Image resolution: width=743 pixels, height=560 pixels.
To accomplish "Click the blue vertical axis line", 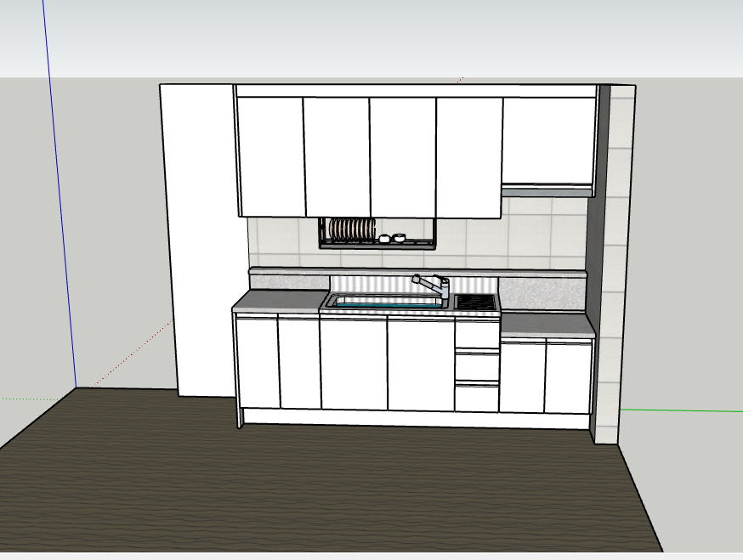I will point(60,193).
